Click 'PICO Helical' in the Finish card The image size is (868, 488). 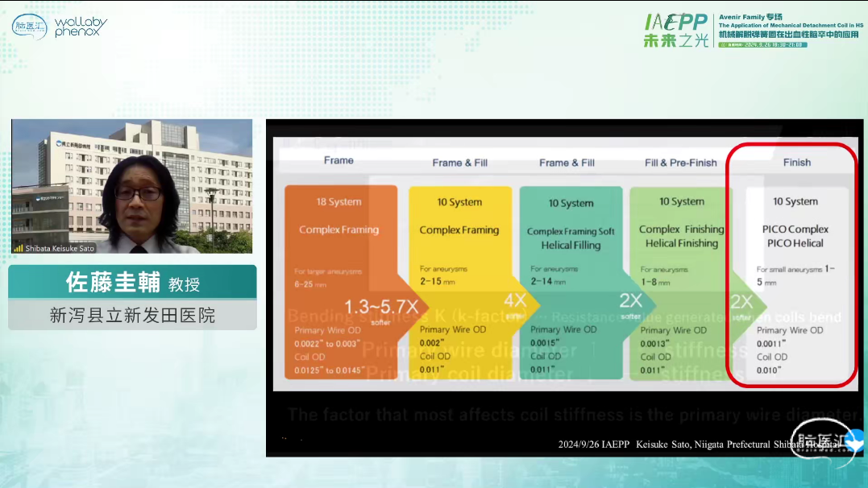tap(795, 243)
